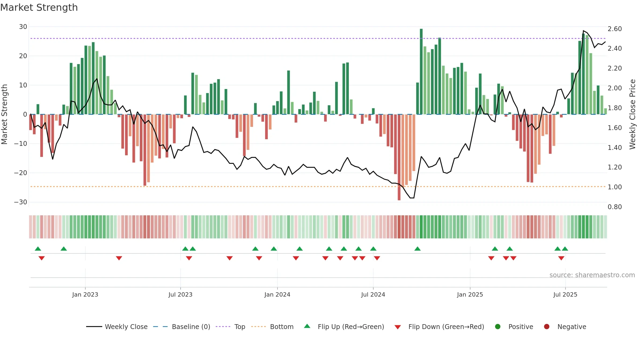Click the Jul 2023 axis label
The image size is (644, 362).
click(180, 295)
